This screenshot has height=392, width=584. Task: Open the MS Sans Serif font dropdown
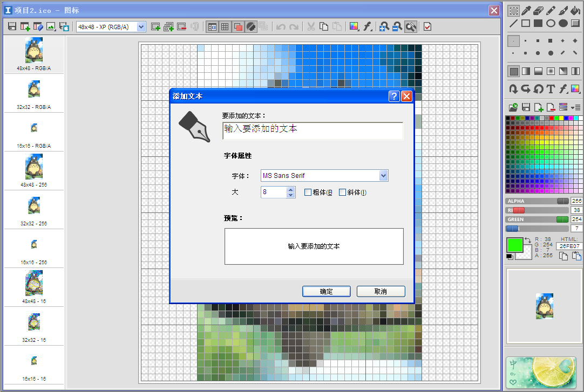pos(324,175)
